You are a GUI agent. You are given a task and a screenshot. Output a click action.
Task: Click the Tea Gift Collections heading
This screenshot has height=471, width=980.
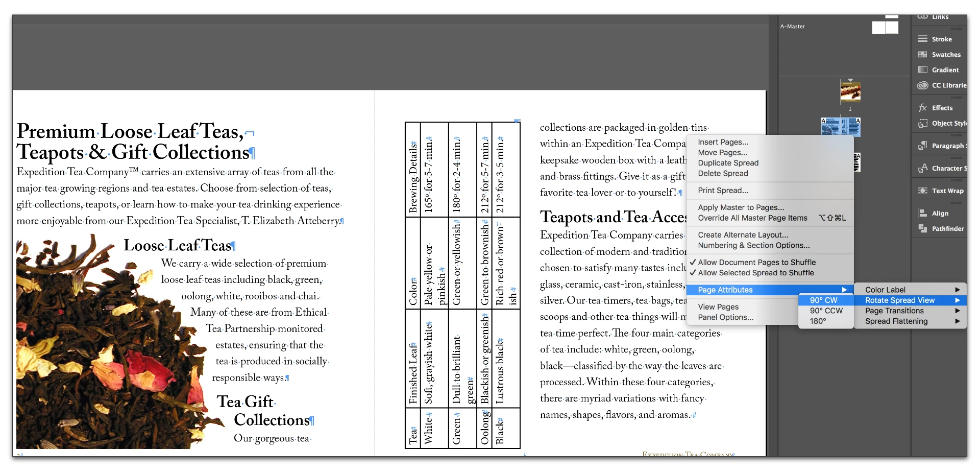coord(265,411)
